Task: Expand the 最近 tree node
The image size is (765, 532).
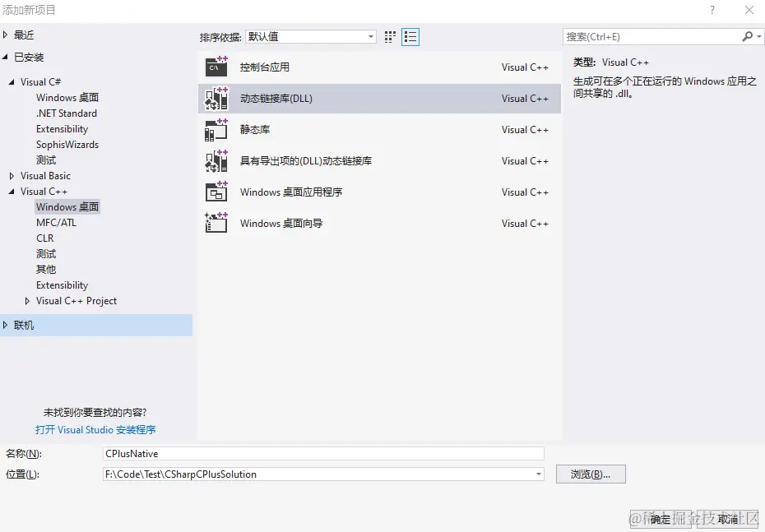Action: click(x=6, y=35)
